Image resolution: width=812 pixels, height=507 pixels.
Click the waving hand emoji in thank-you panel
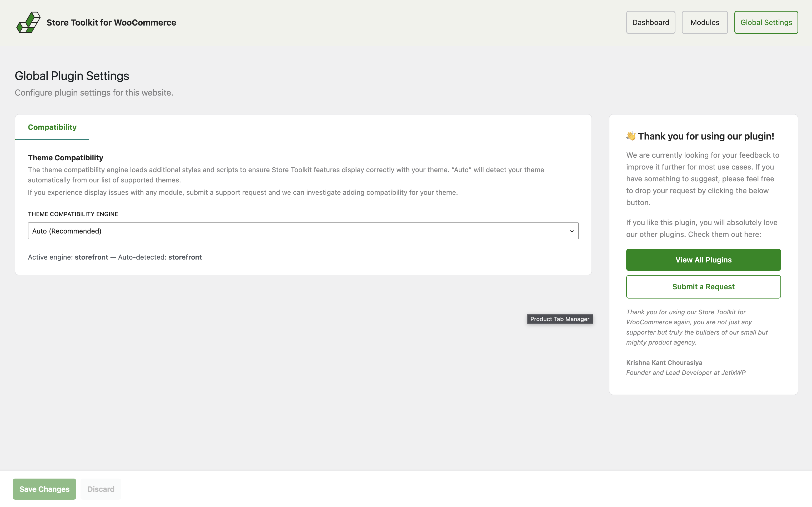tap(631, 136)
